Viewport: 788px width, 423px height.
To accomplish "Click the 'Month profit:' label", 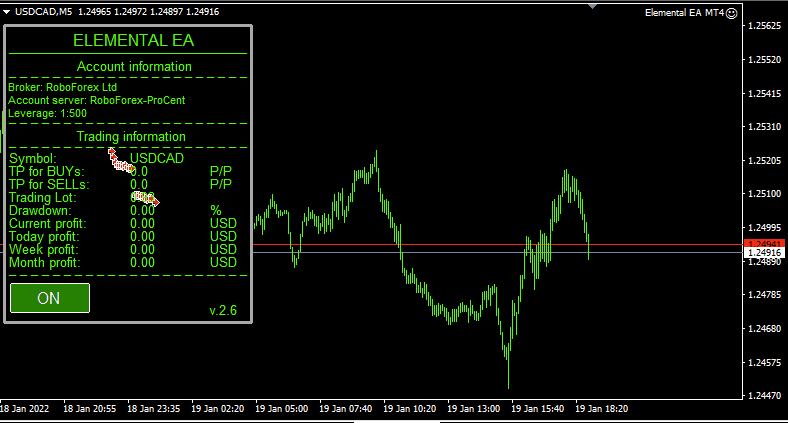I will click(45, 263).
